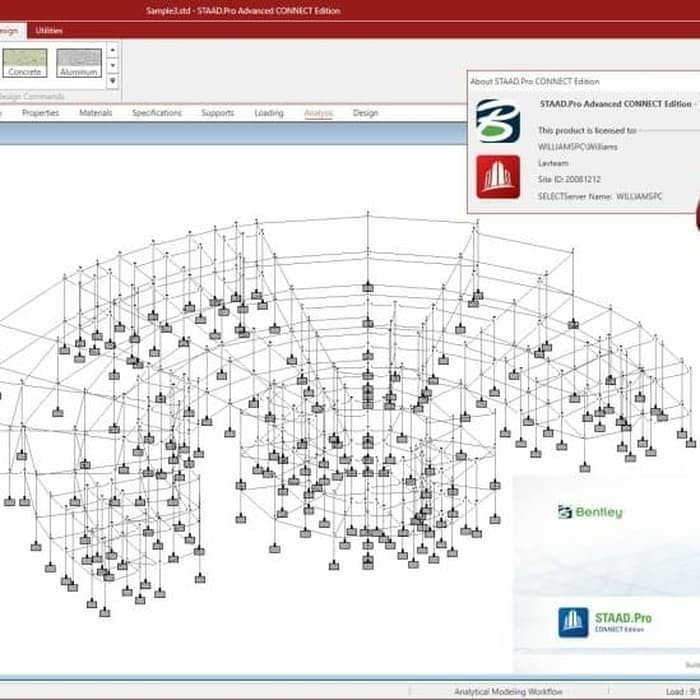Click the Bentley logo in About dialog
Screen dimensions: 700x700
tap(497, 121)
